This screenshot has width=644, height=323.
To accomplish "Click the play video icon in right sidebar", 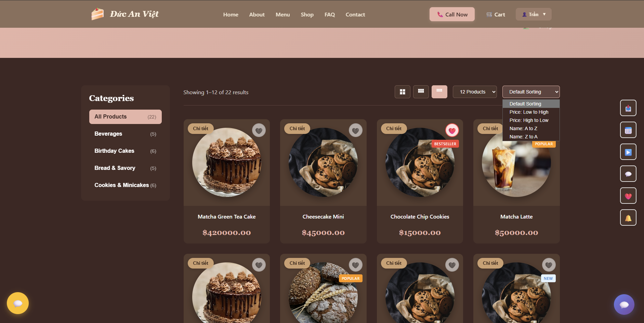I will click(628, 152).
